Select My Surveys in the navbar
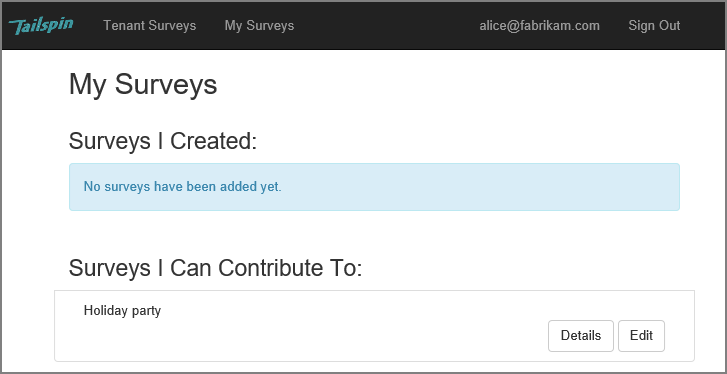The width and height of the screenshot is (727, 374). [x=259, y=25]
